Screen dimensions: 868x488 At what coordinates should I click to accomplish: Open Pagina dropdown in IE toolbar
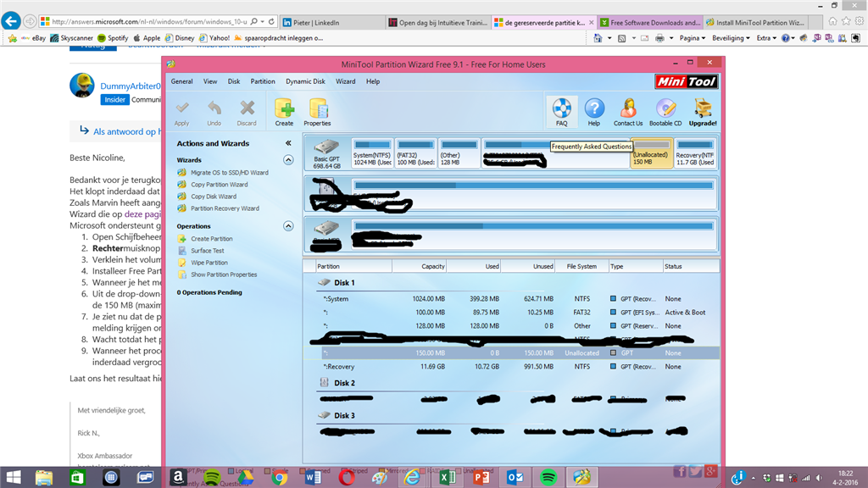pyautogui.click(x=692, y=38)
